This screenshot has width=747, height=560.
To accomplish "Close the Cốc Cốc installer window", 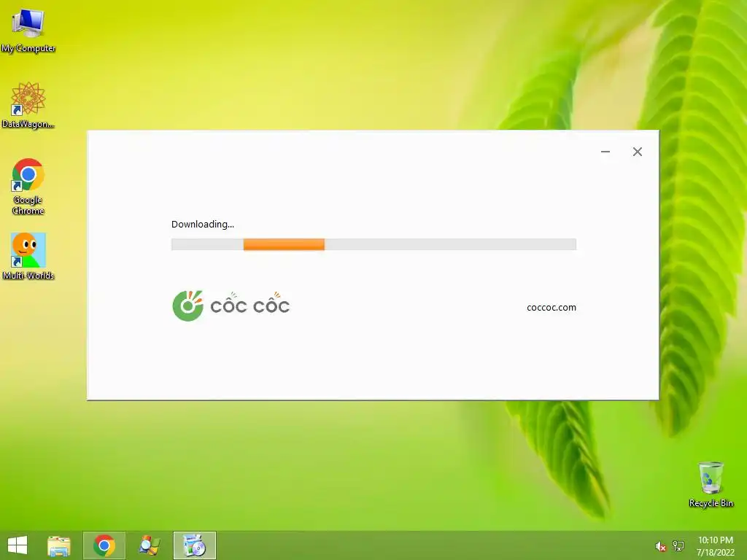I will point(638,152).
